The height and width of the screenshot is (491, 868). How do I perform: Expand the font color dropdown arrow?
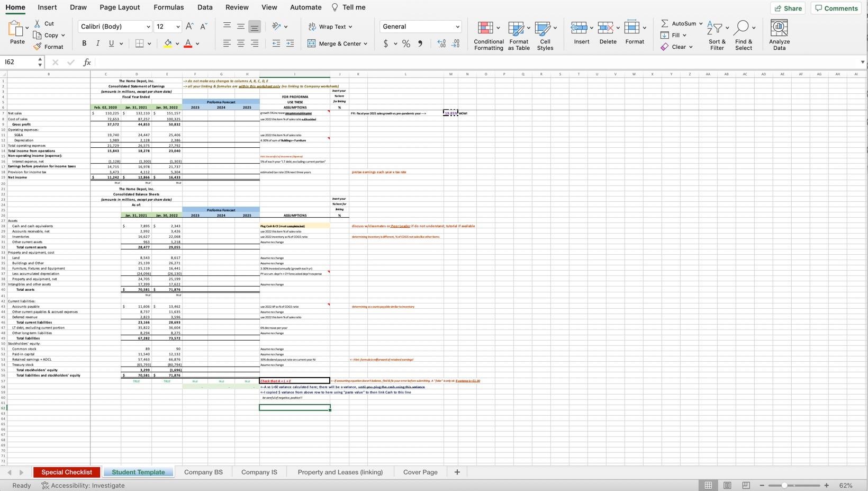click(x=197, y=44)
